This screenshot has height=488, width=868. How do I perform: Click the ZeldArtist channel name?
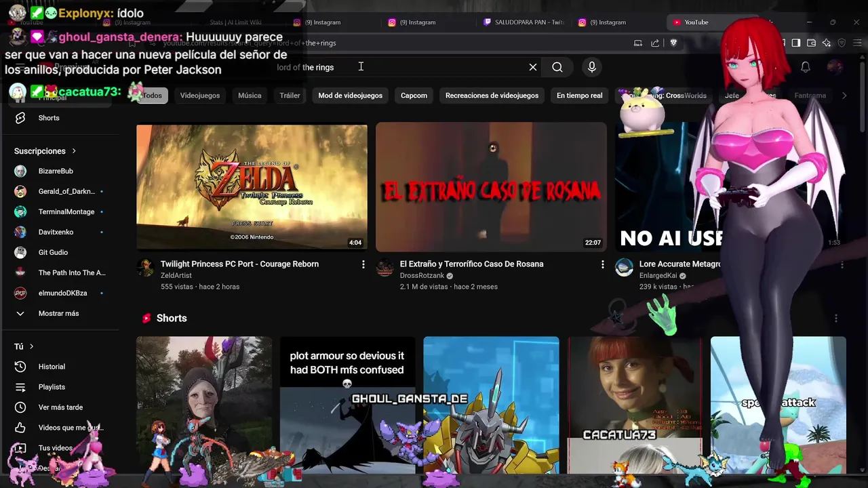[x=176, y=276]
